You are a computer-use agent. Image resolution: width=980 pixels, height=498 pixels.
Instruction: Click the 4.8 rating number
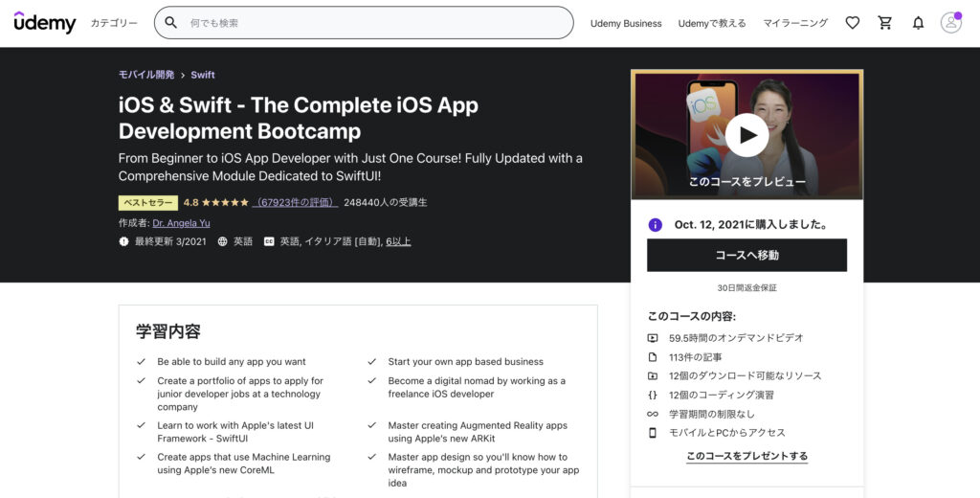click(x=190, y=203)
